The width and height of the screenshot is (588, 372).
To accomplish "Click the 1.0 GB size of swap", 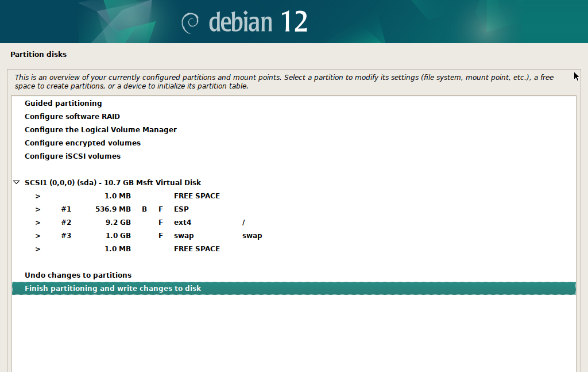I will click(x=118, y=235).
